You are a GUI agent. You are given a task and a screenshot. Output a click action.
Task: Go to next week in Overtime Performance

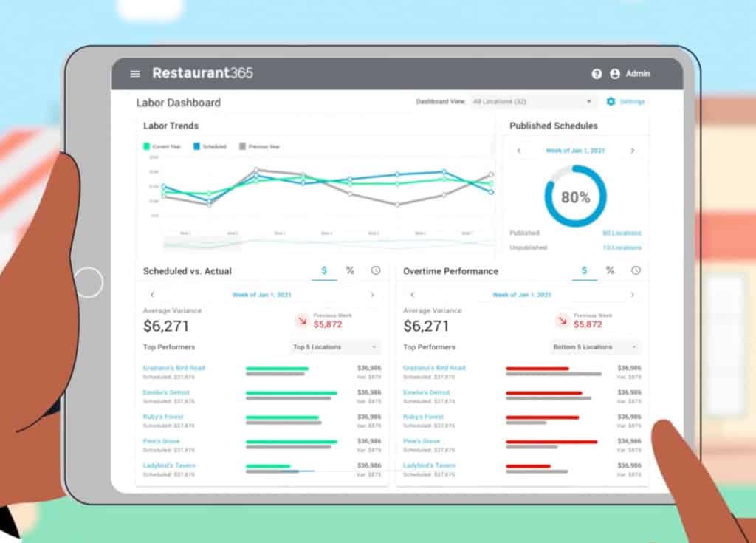pyautogui.click(x=632, y=295)
